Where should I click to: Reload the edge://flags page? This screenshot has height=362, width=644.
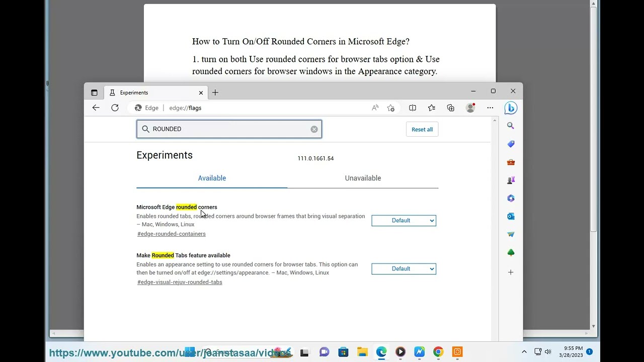point(115,108)
